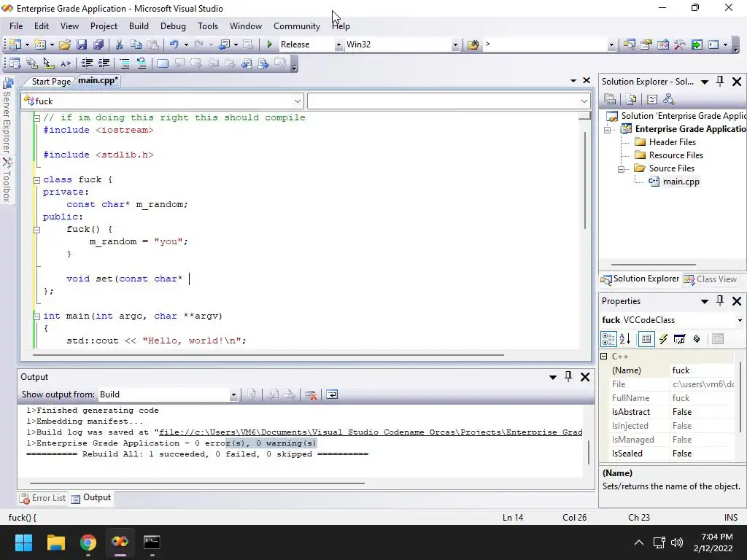Click the Display Quick Info icon

click(49, 63)
